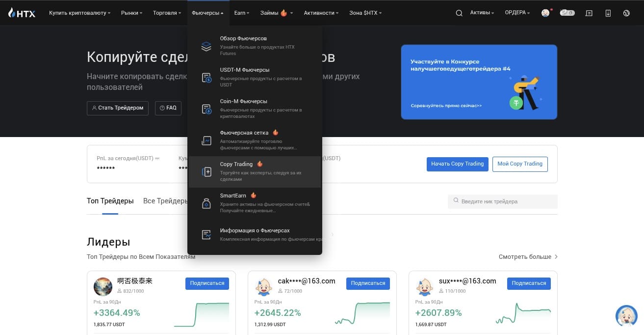The image size is (644, 335).
Task: Click the Информация о Фьючерсах icon
Action: 206,235
